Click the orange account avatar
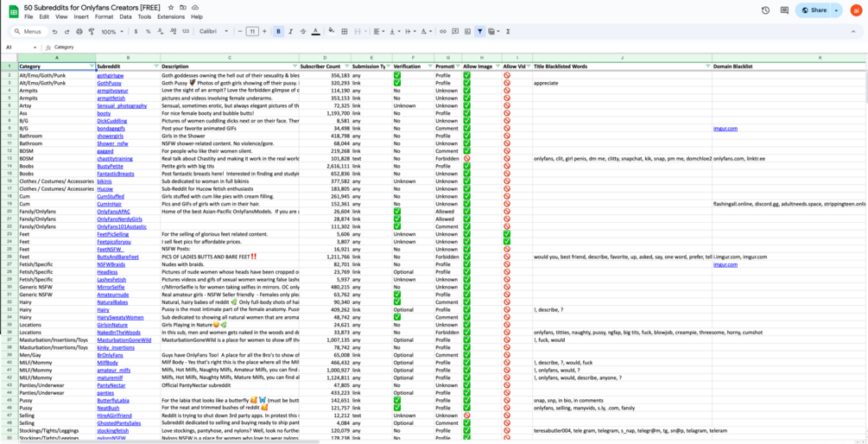The image size is (868, 444). click(x=856, y=10)
